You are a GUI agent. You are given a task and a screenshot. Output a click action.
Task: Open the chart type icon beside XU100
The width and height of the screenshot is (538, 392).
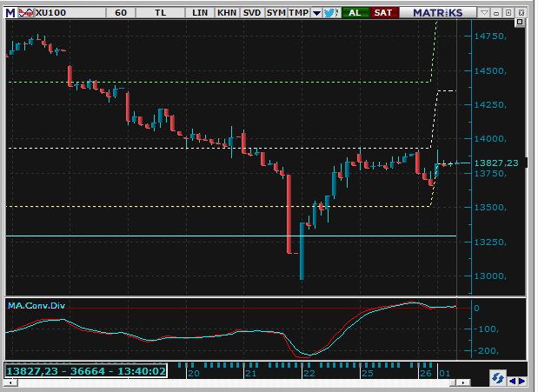pyautogui.click(x=26, y=13)
